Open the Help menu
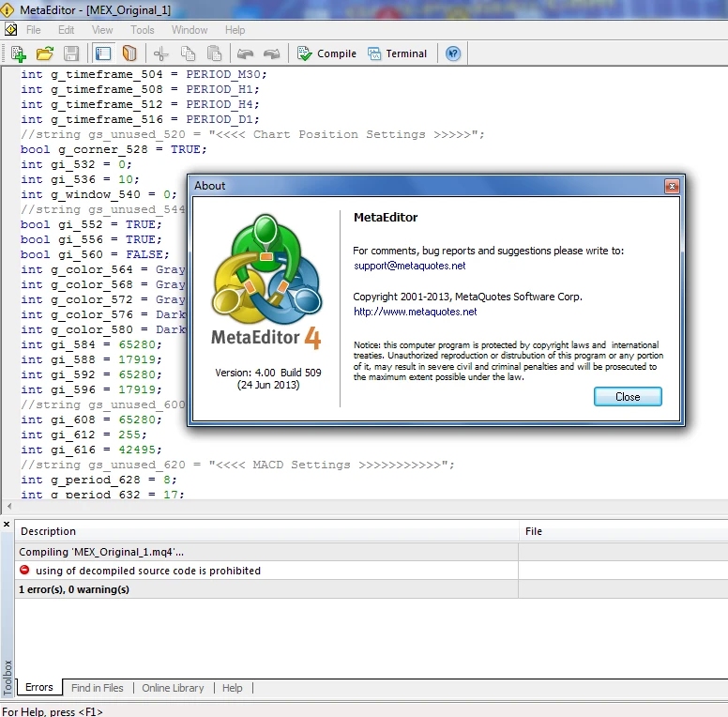The image size is (728, 717). pyautogui.click(x=235, y=30)
